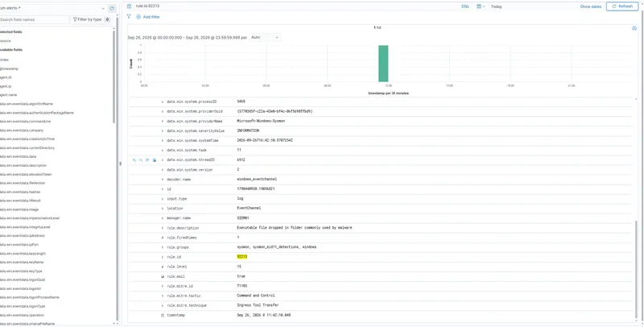Open the index pattern dropdown
This screenshot has height=327, width=644.
coord(53,9)
